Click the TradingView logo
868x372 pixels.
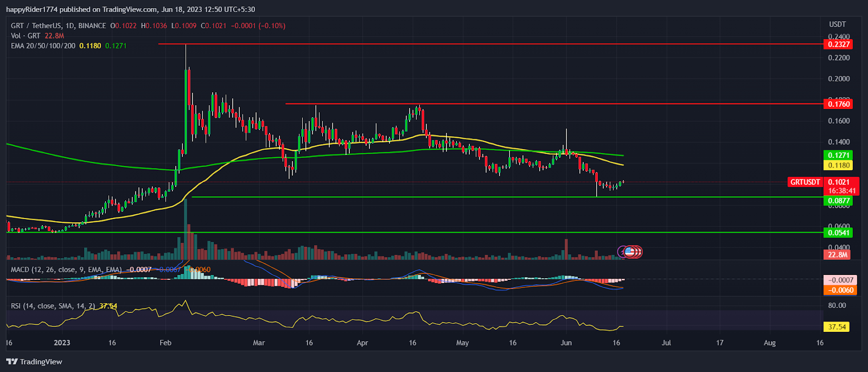34,362
